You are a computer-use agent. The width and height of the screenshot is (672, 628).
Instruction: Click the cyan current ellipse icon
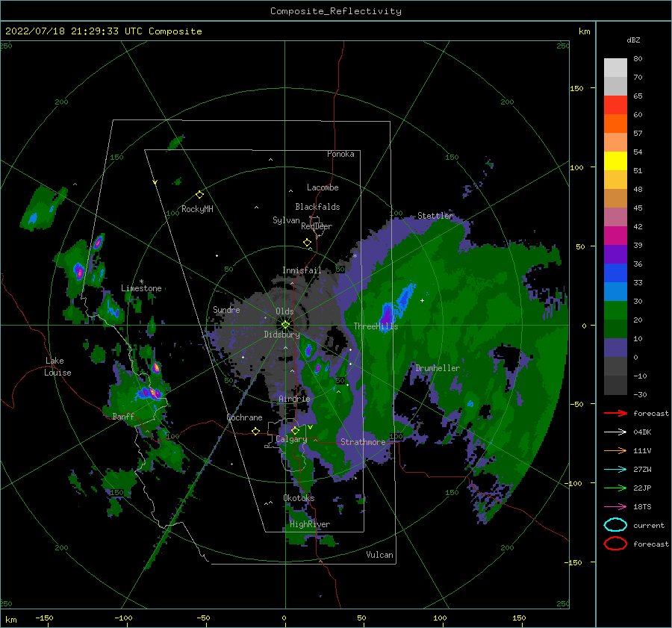615,525
